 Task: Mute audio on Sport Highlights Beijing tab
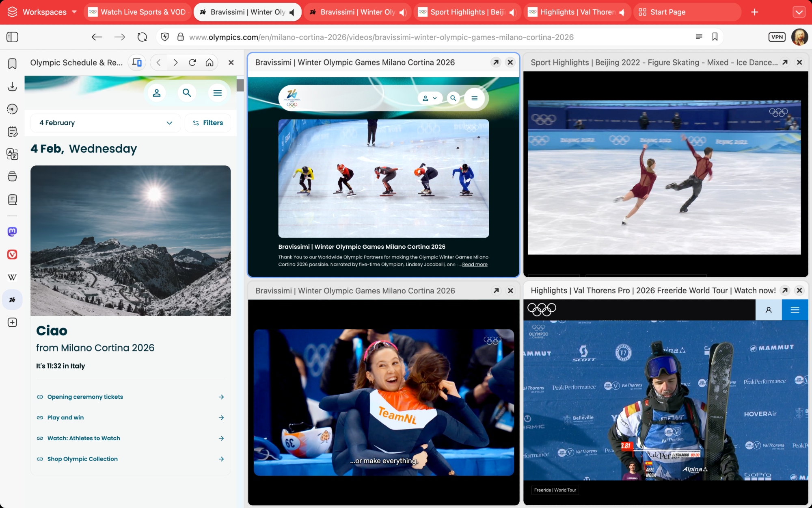pyautogui.click(x=512, y=12)
